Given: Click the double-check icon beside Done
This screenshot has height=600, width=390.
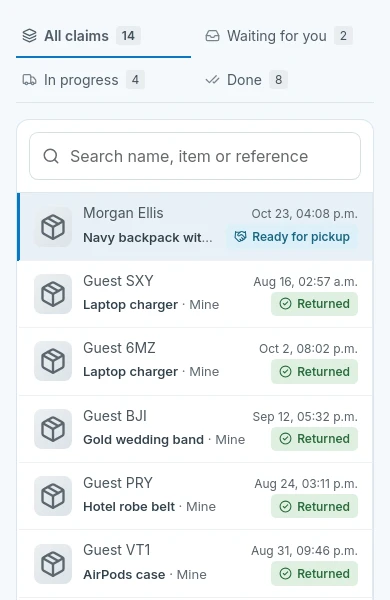Looking at the screenshot, I should [212, 80].
